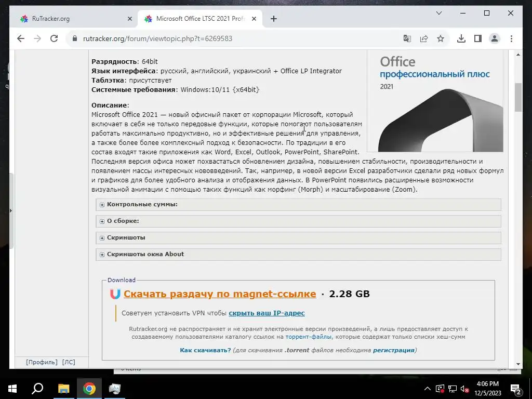Click the Описание heading text

pos(109,105)
